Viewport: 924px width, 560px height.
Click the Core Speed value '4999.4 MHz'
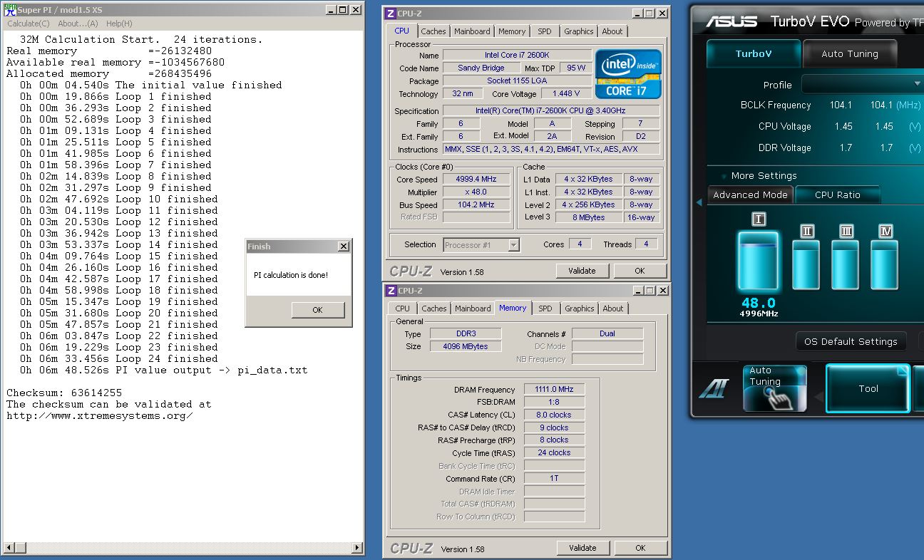pyautogui.click(x=478, y=180)
